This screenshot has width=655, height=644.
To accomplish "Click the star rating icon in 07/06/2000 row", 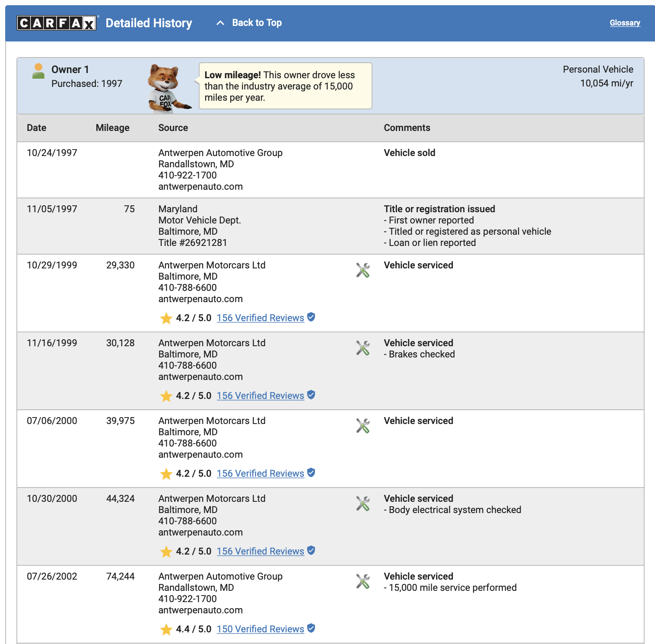I will [166, 474].
